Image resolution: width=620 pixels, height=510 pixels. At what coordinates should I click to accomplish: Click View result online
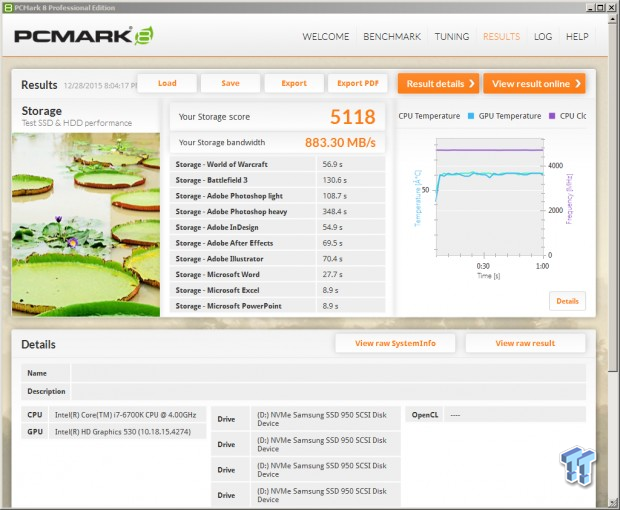coord(534,83)
